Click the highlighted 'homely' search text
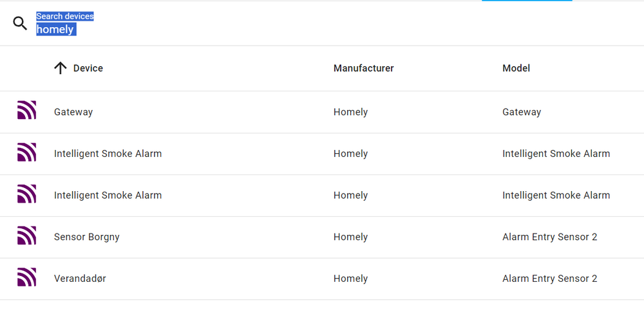Viewport: 644px width, 332px height. 55,30
